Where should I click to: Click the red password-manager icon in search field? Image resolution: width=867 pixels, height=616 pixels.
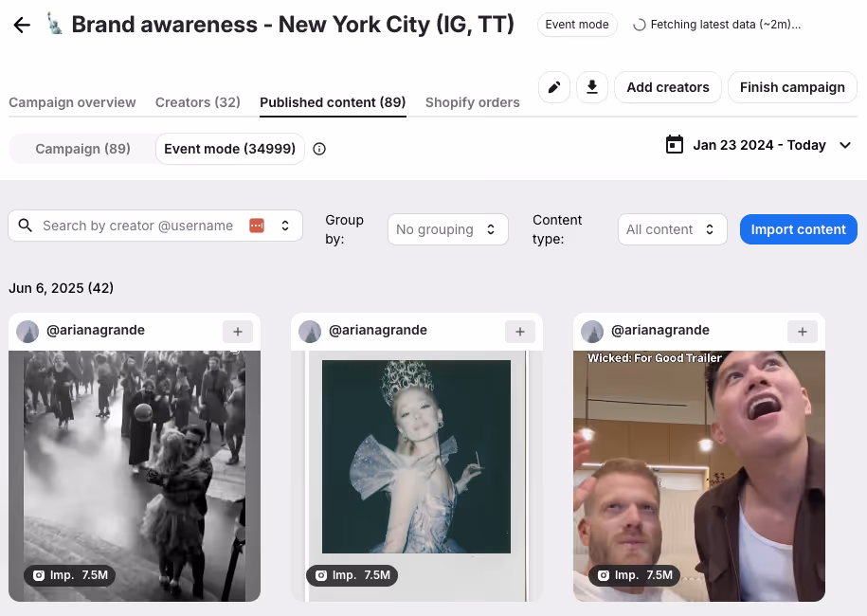(257, 226)
